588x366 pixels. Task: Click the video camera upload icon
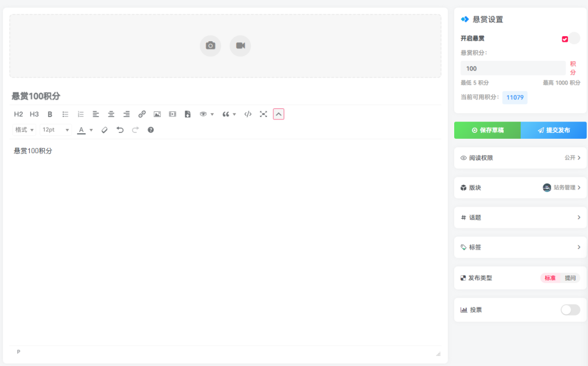[240, 46]
